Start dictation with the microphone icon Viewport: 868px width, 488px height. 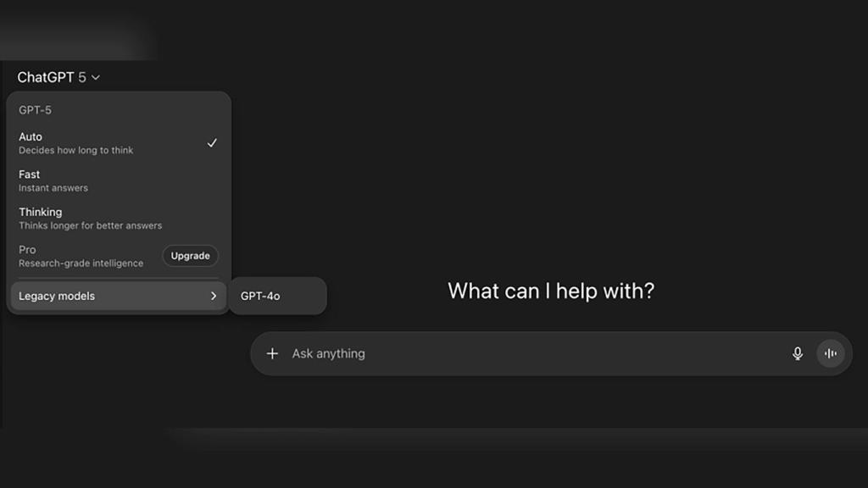[x=797, y=353]
